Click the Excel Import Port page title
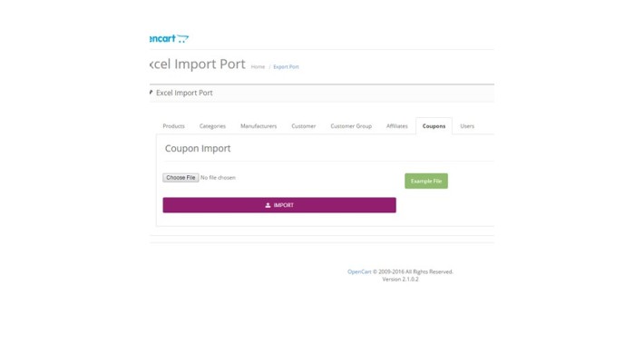 [198, 64]
